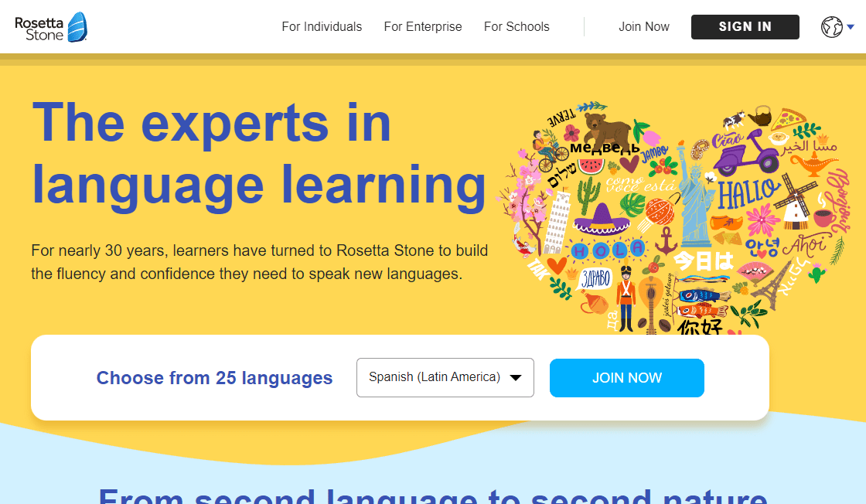This screenshot has width=866, height=504.
Task: Click the Join Now navigation link
Action: coord(644,26)
